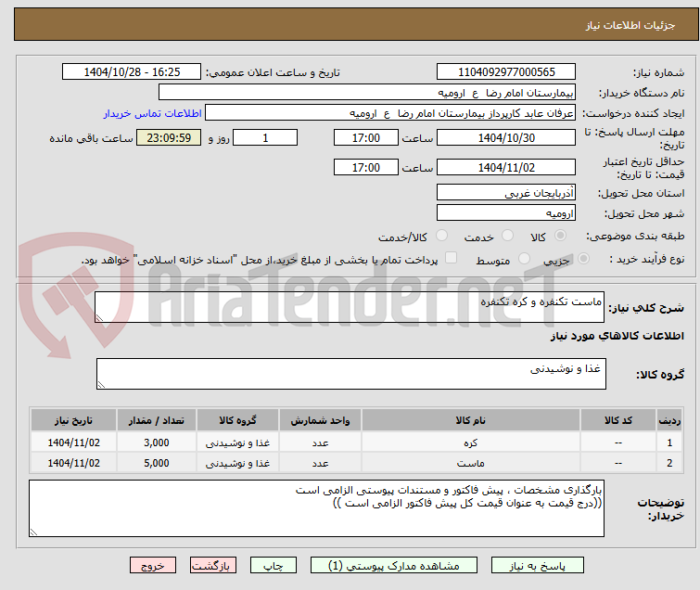Click the توضیحات خریدار notes text area
Screen dimensions: 700x590
(x=316, y=508)
